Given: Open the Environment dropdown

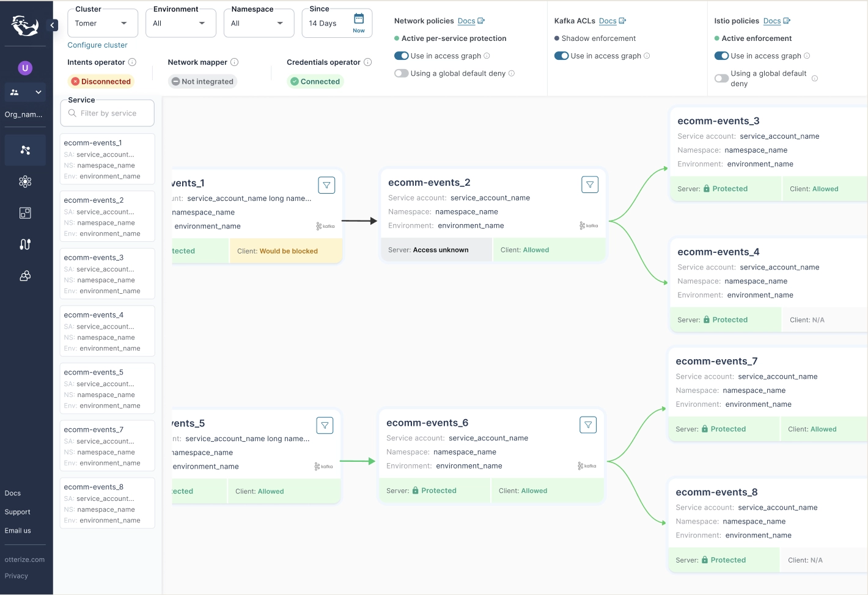Looking at the screenshot, I should 181,23.
